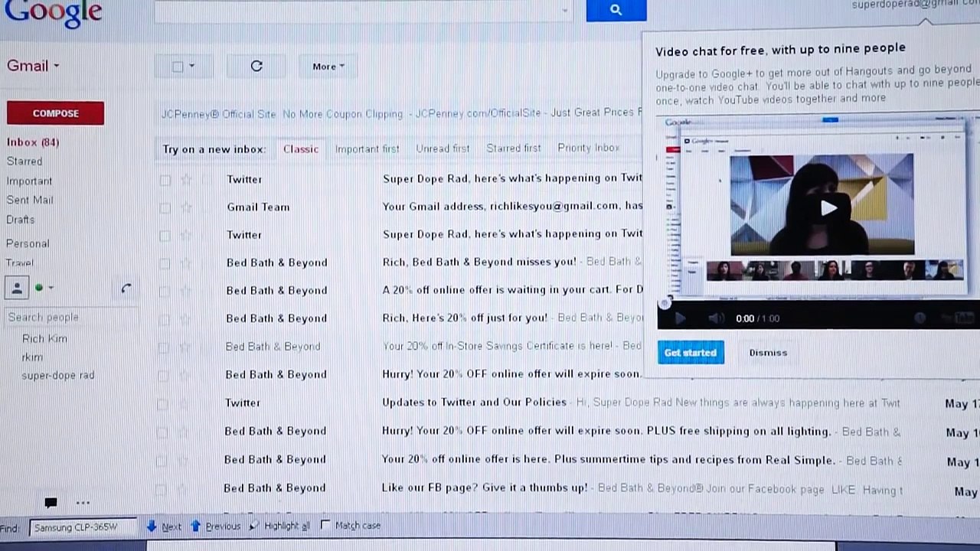Check the 'Rich, Here's 20% off' email
Screen dimensions: 980x551
pyautogui.click(x=164, y=319)
